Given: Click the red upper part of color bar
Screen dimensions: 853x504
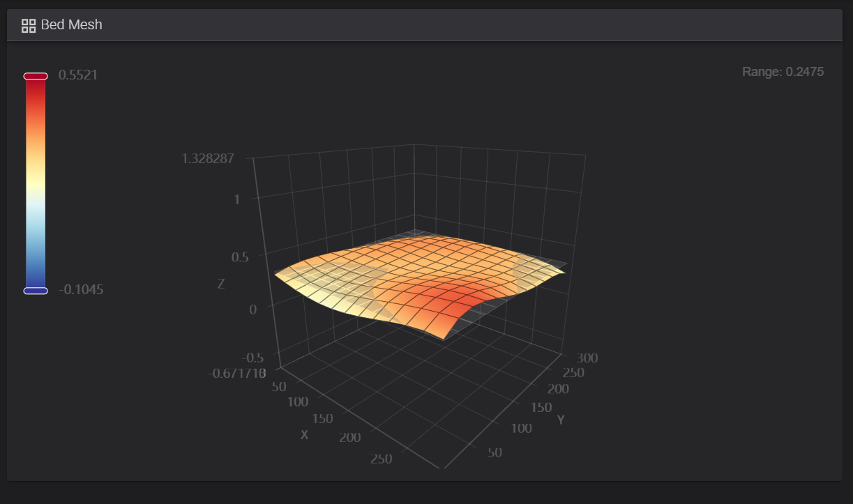Looking at the screenshot, I should coord(36,105).
